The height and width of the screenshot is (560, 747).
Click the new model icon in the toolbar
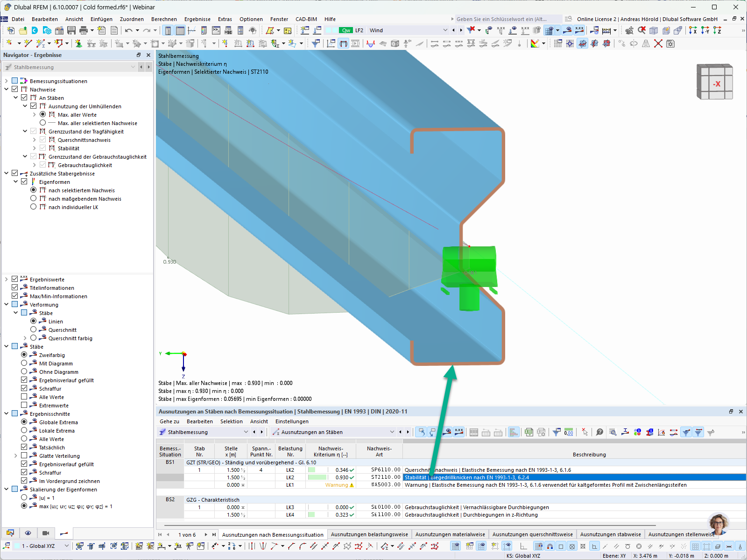click(x=11, y=30)
